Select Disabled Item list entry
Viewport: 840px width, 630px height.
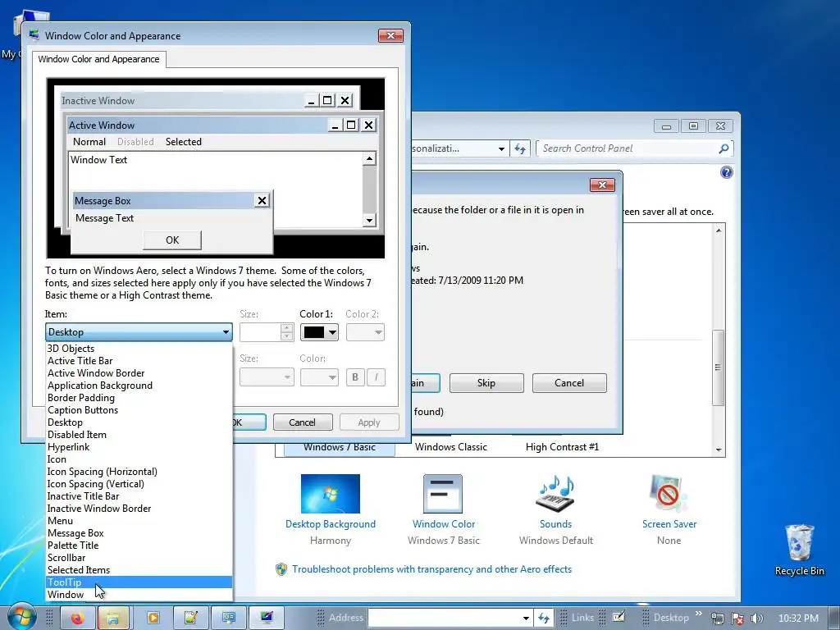(x=139, y=435)
